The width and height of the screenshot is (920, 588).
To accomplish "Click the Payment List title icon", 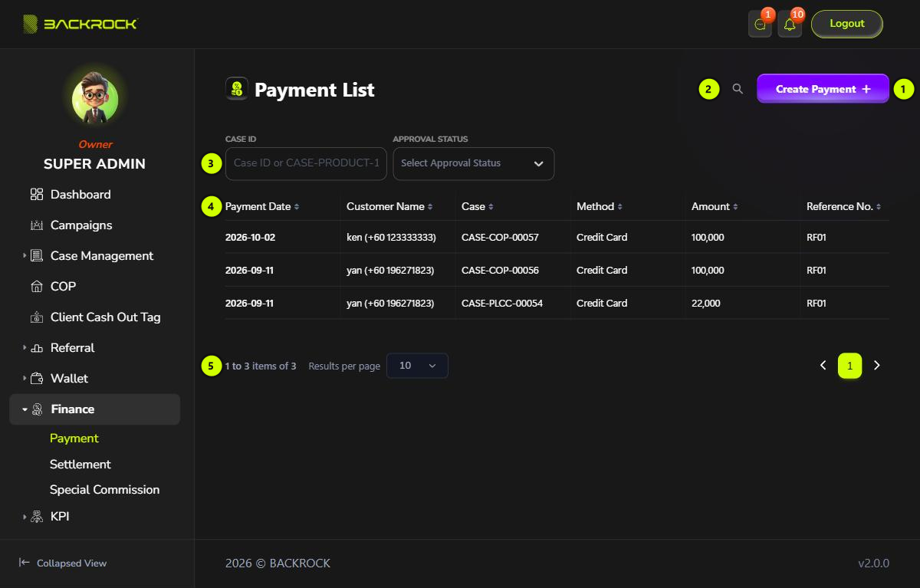I will (237, 89).
